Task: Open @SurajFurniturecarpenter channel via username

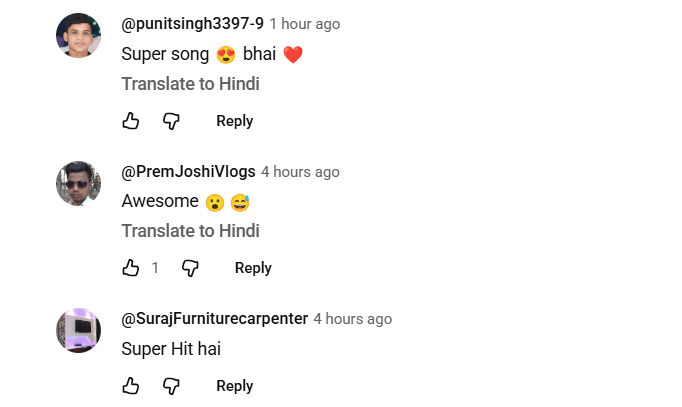Action: [x=214, y=319]
